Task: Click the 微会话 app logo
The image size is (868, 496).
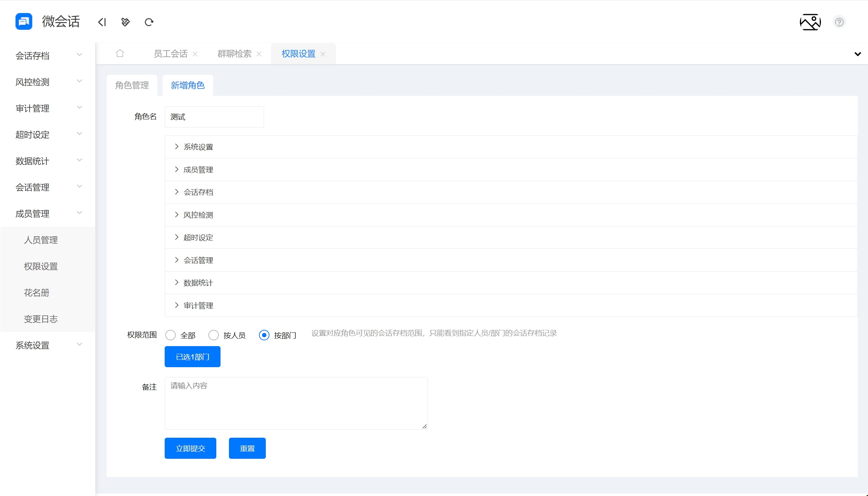Action: coord(24,21)
